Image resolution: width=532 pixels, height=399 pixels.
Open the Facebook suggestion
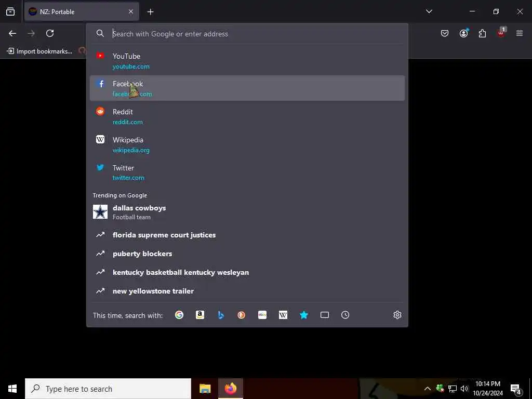click(247, 88)
